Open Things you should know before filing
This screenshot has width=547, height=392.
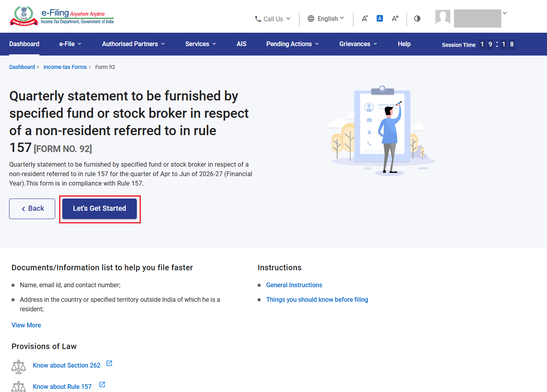tap(317, 299)
